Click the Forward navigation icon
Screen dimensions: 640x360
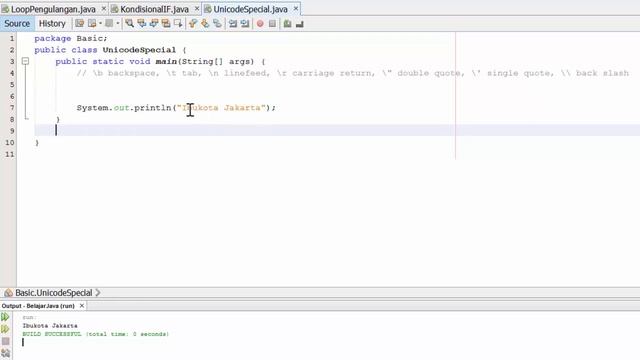tap(109, 24)
